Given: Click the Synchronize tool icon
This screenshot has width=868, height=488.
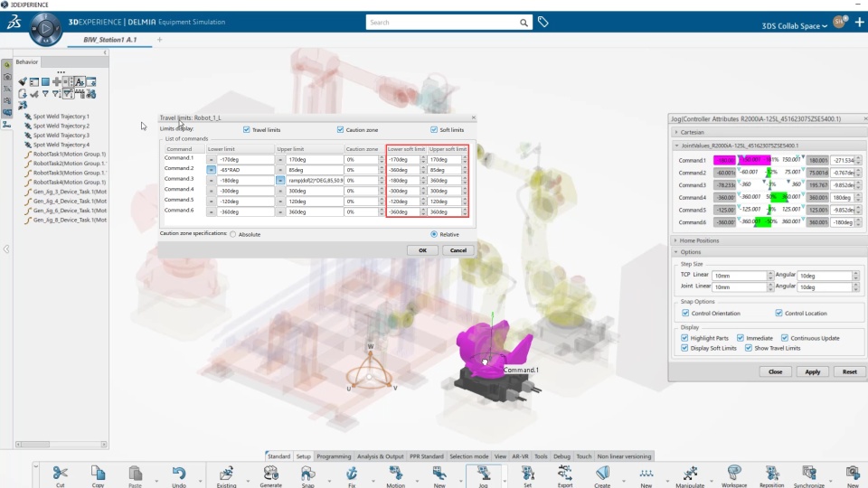Looking at the screenshot, I should click(x=808, y=473).
